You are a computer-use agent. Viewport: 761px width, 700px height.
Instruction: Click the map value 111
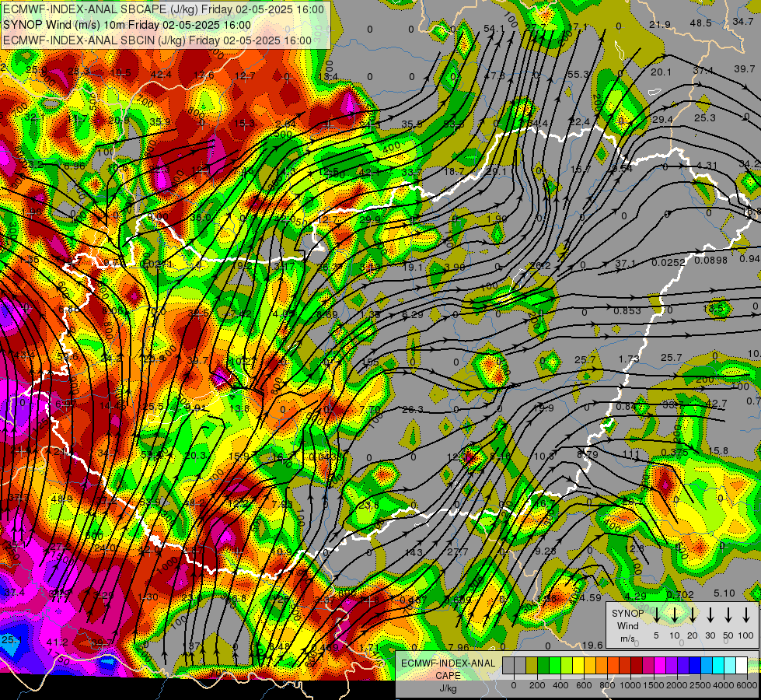pyautogui.click(x=630, y=454)
